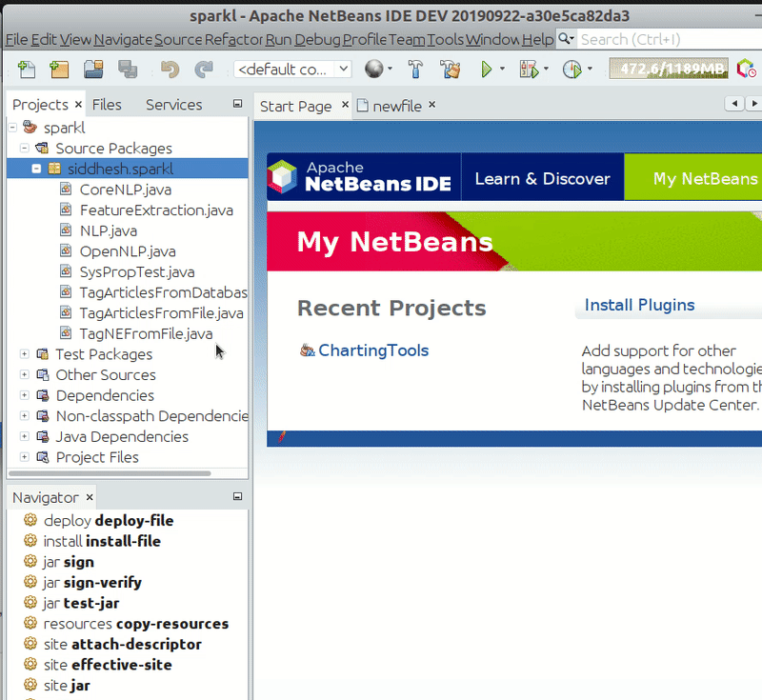Minimize the Projects panel window group
This screenshot has width=762, height=700.
(x=237, y=104)
